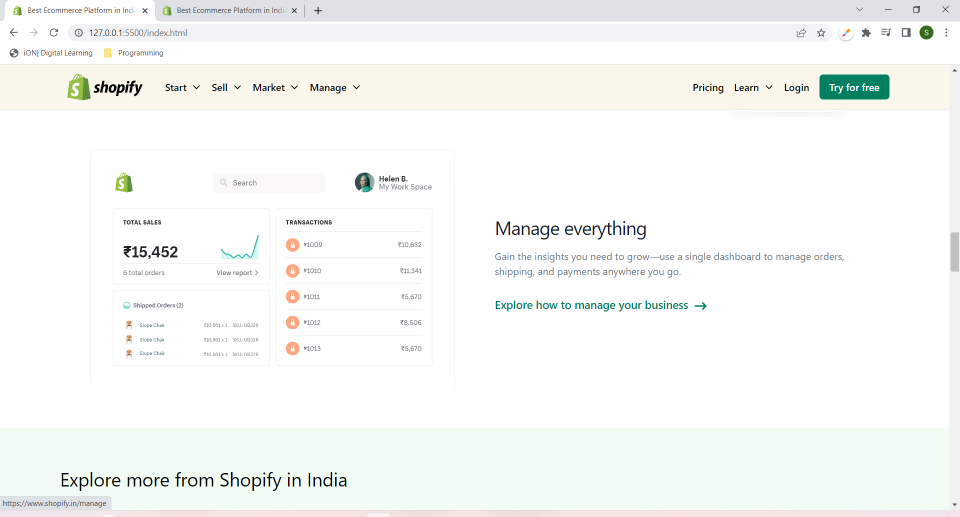Click the green Shopify bag in dashboard image
Viewport: 960px width, 517px height.
click(124, 183)
